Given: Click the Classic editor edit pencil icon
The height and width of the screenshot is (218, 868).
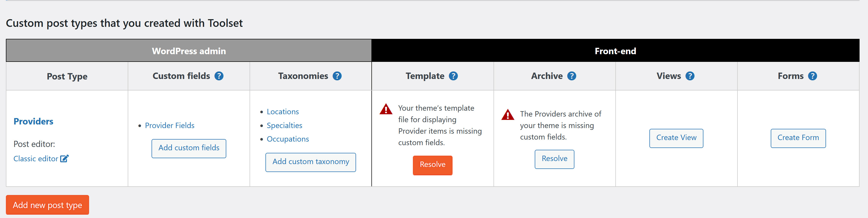Looking at the screenshot, I should point(64,158).
